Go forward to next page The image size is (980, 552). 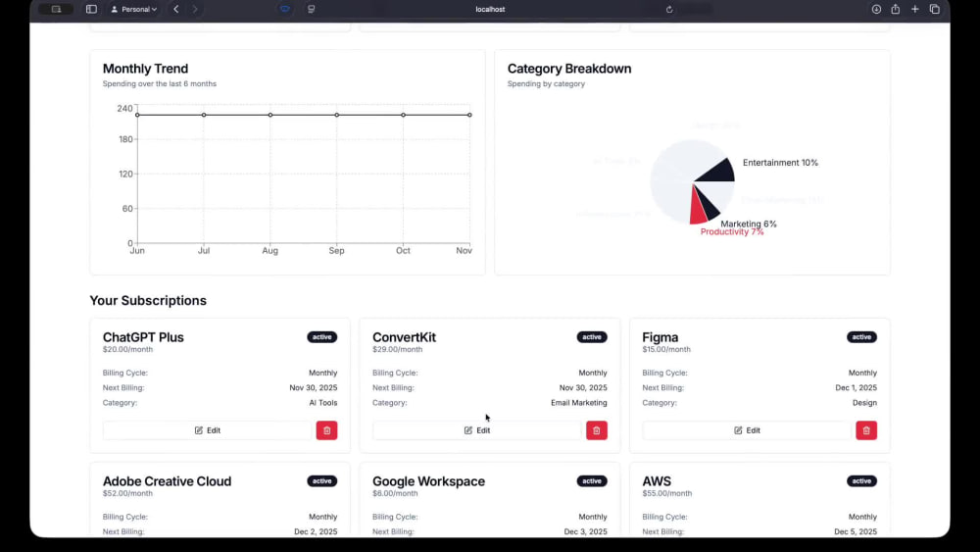(195, 10)
